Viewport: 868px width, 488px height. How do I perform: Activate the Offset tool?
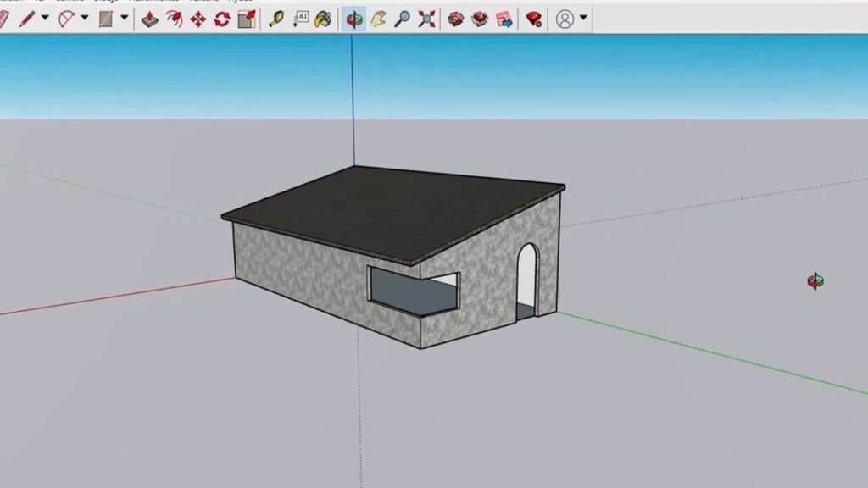pyautogui.click(x=174, y=19)
